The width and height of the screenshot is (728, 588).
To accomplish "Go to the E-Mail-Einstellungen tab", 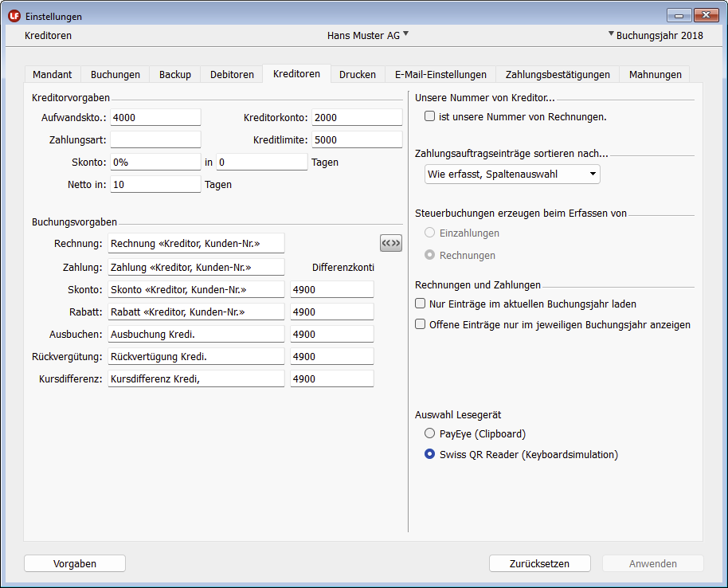I will pos(440,74).
